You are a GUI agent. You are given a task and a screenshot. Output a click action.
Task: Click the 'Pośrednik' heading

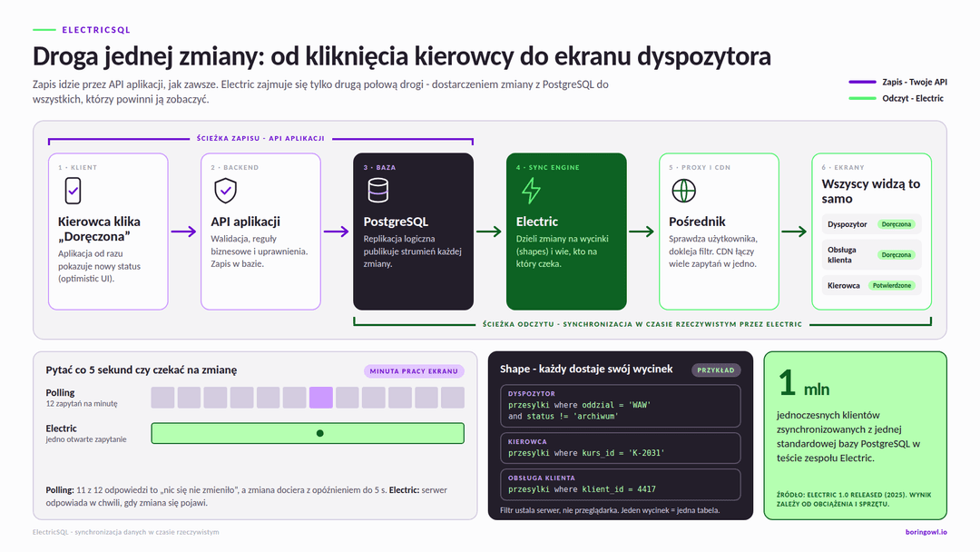coord(697,222)
